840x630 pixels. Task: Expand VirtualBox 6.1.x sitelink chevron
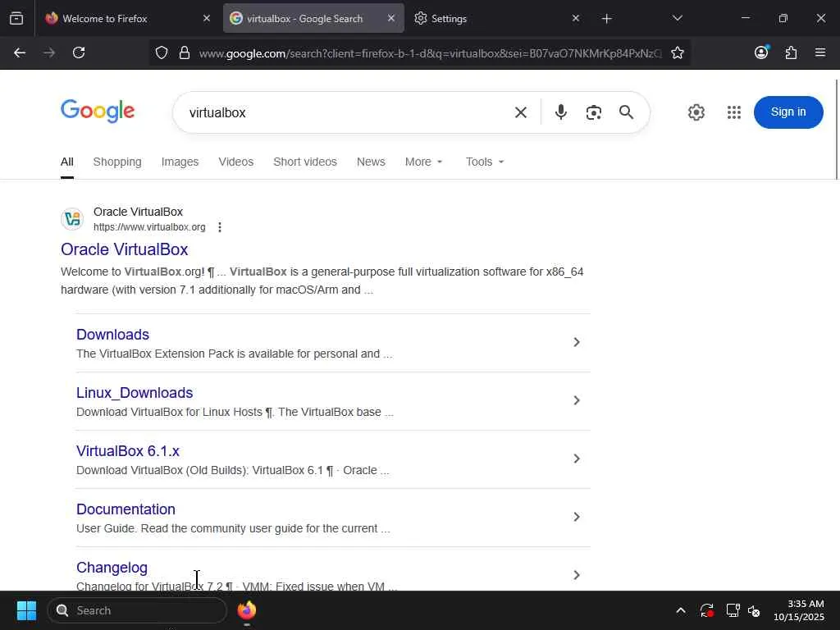click(577, 459)
